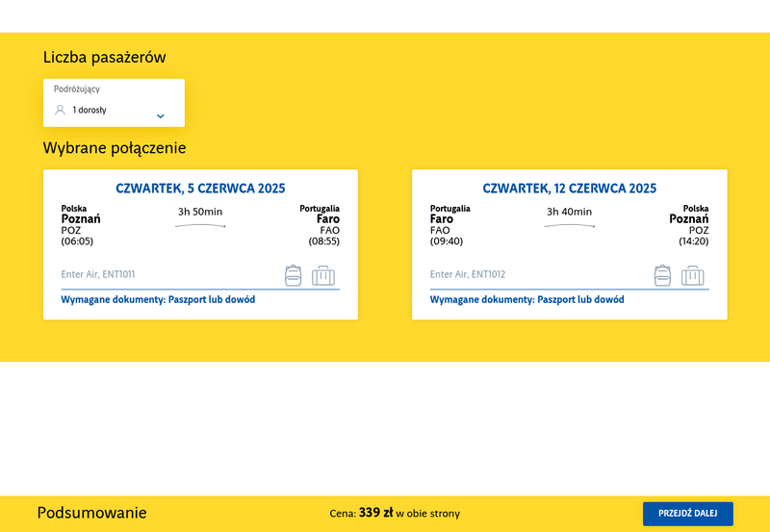Click the suitcase icon on ENT1012 flight card
This screenshot has width=770, height=532.
(x=692, y=275)
